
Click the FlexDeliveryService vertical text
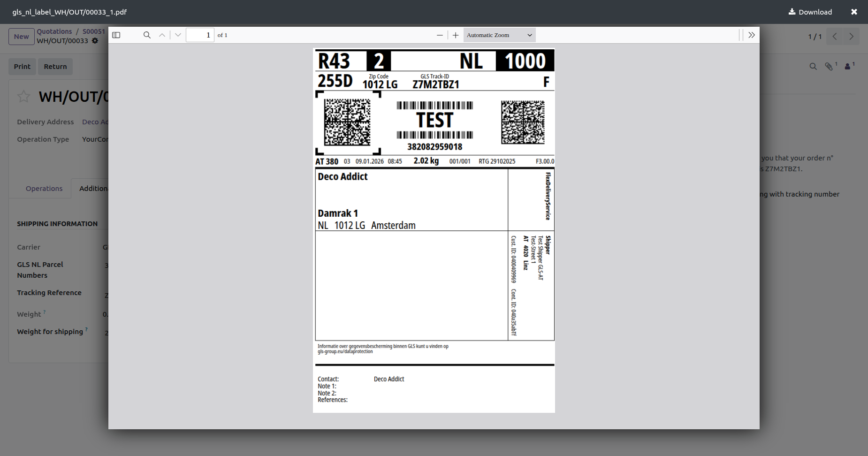548,196
